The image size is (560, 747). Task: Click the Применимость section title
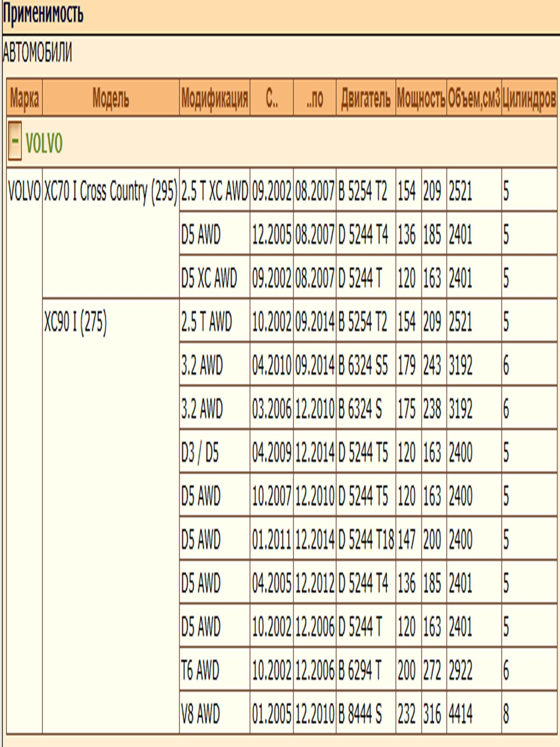(43, 15)
